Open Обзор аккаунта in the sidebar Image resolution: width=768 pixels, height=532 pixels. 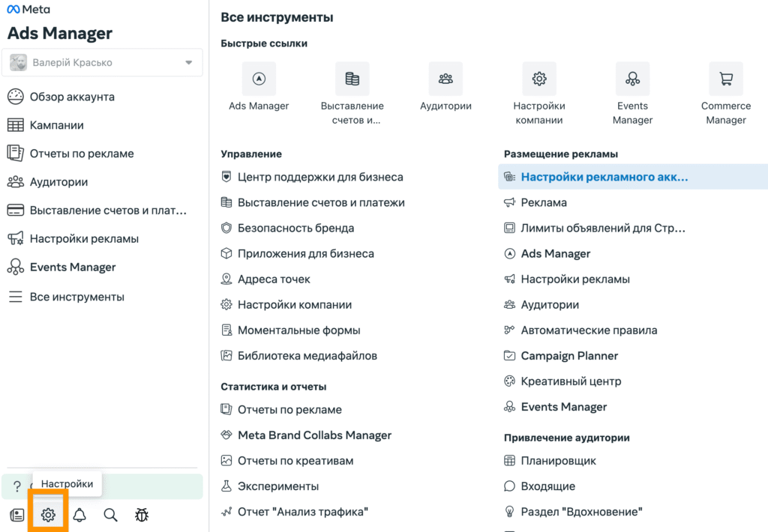(x=72, y=97)
